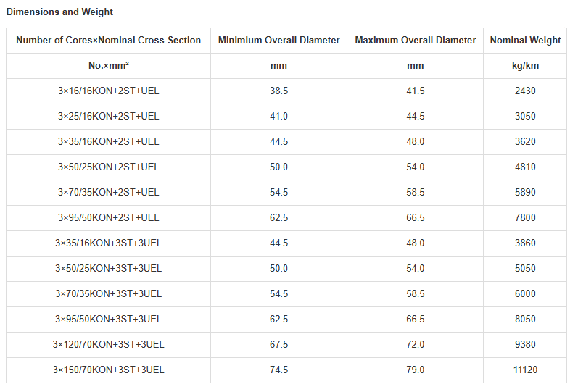
Task: Select the kg/km unit cell
Action: (525, 66)
